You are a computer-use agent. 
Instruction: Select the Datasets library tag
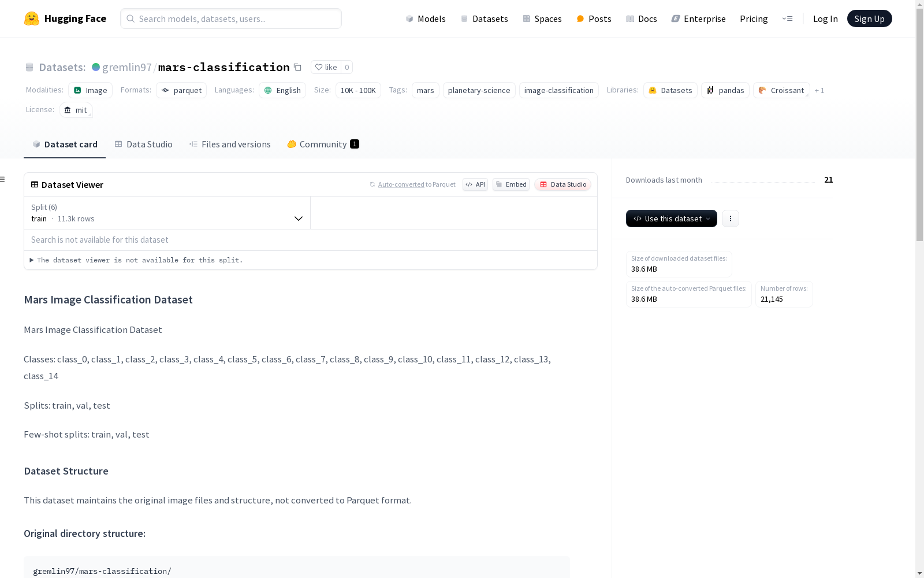[670, 90]
